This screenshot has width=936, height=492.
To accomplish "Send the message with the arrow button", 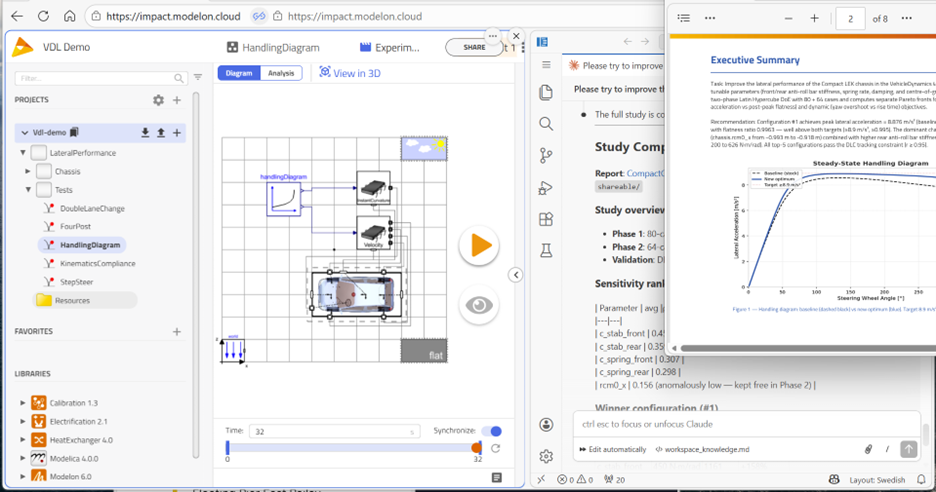I will (909, 449).
